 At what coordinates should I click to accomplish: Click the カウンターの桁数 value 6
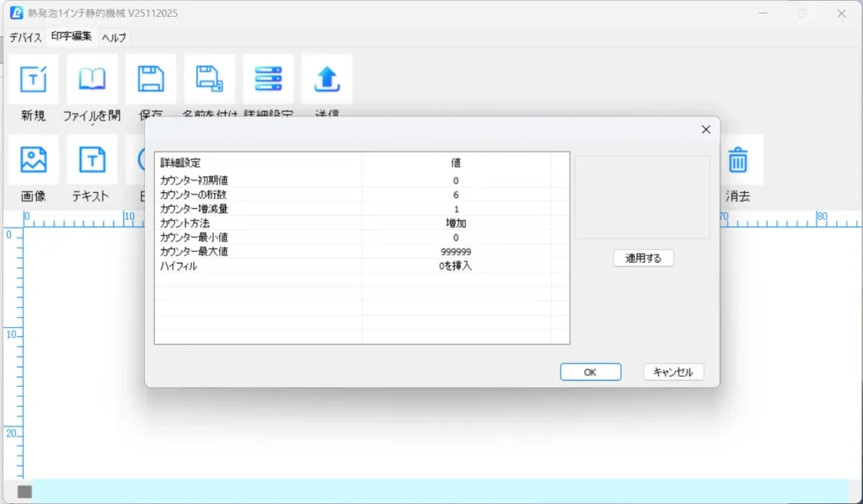[456, 195]
